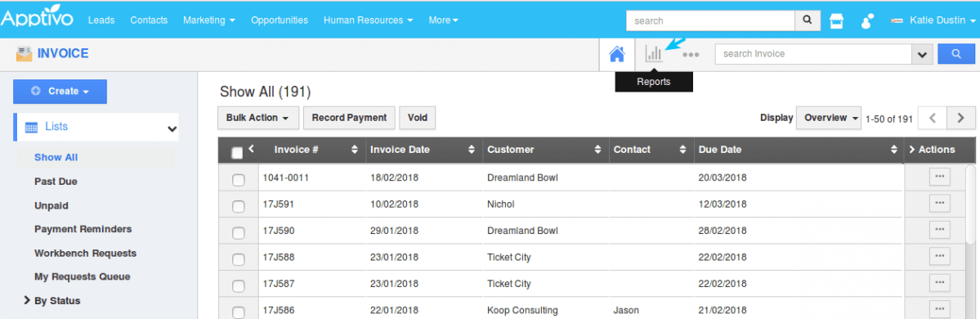The image size is (980, 319).
Task: Open the app store icon
Action: 836,20
